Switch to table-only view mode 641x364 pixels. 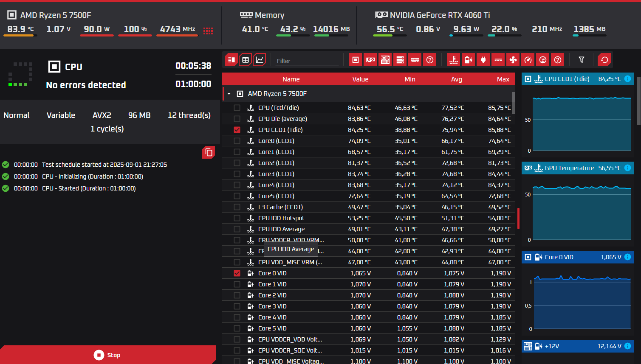246,60
